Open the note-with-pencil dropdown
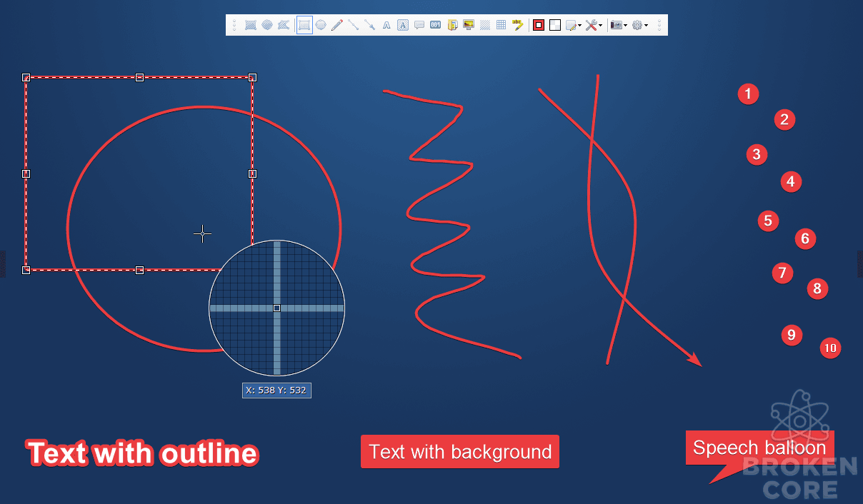This screenshot has width=863, height=504. pos(574,25)
